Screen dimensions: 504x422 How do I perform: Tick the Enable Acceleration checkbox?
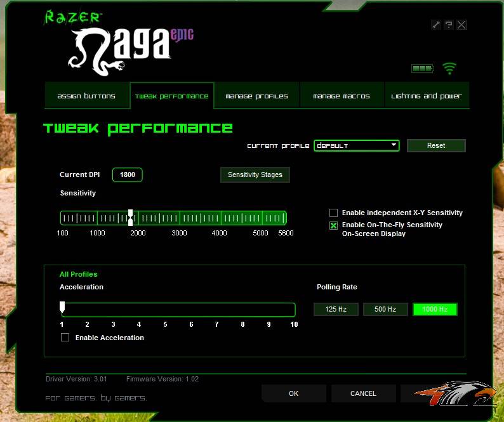pos(65,337)
